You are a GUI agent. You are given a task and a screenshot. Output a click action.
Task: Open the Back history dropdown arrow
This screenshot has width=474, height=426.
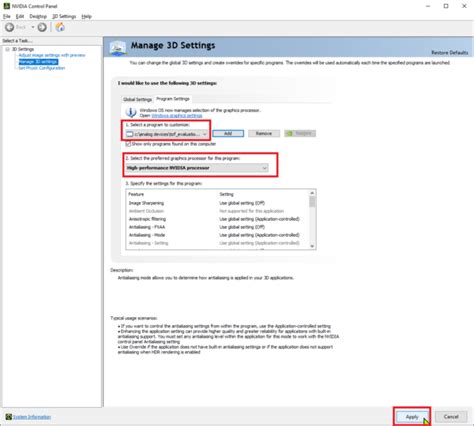(x=33, y=27)
